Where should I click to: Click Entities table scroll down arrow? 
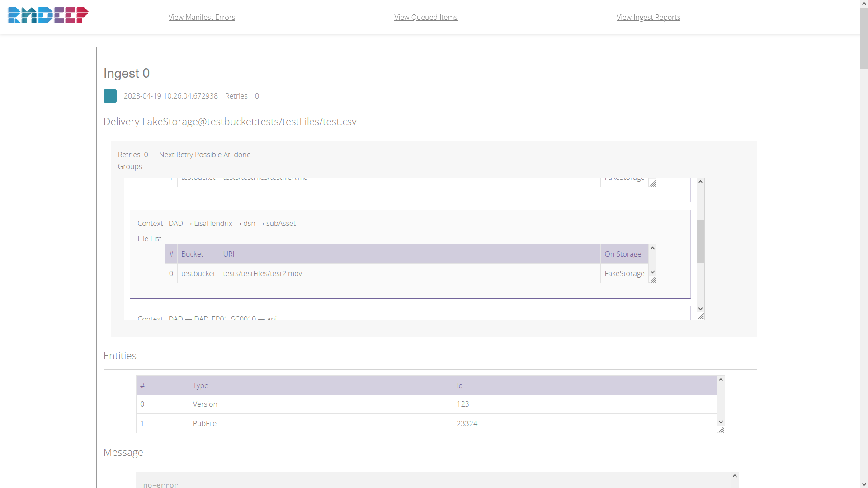(721, 422)
